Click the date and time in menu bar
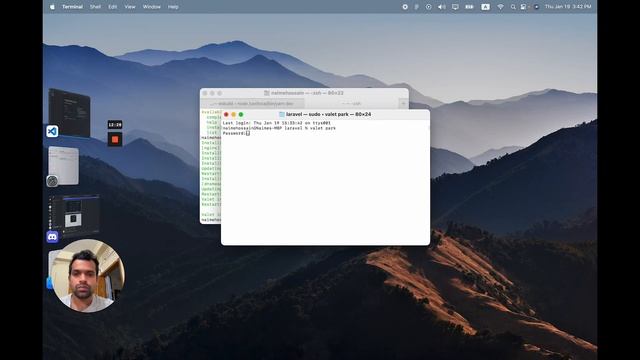 pyautogui.click(x=568, y=7)
